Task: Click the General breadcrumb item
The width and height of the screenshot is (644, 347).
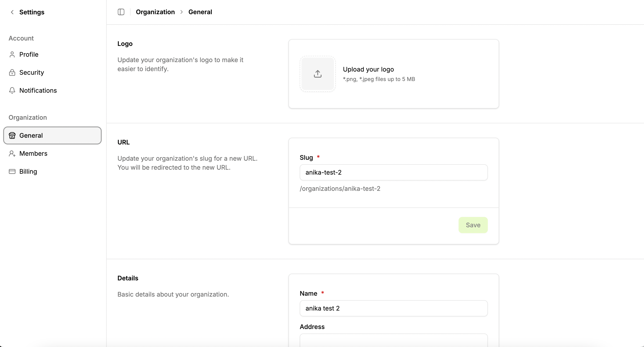Action: (x=200, y=12)
